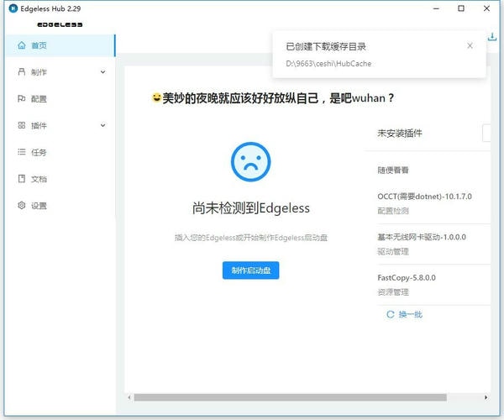Click the Edgeless logo in sidebar
This screenshot has height=420, width=504.
coord(60,24)
